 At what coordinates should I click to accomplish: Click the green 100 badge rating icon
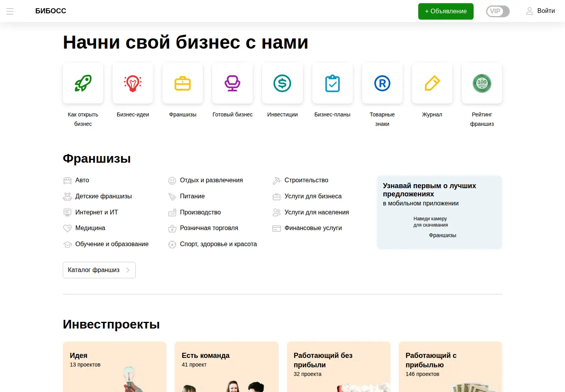click(482, 83)
